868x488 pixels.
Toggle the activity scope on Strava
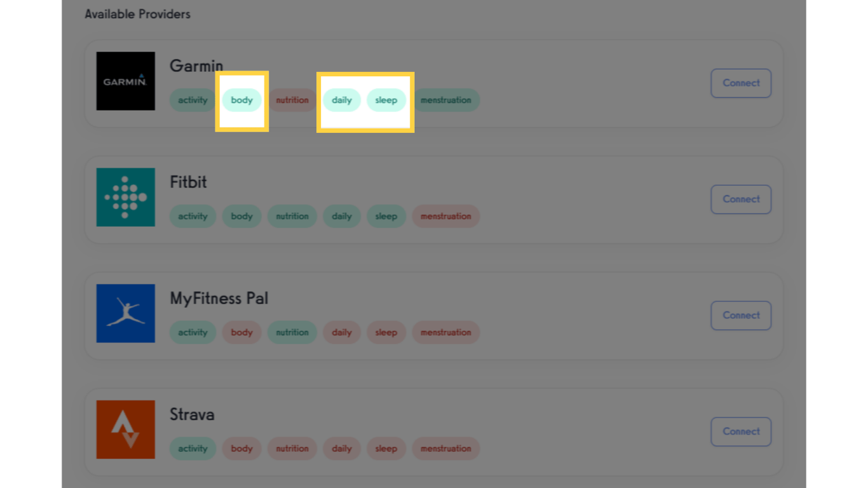tap(193, 449)
